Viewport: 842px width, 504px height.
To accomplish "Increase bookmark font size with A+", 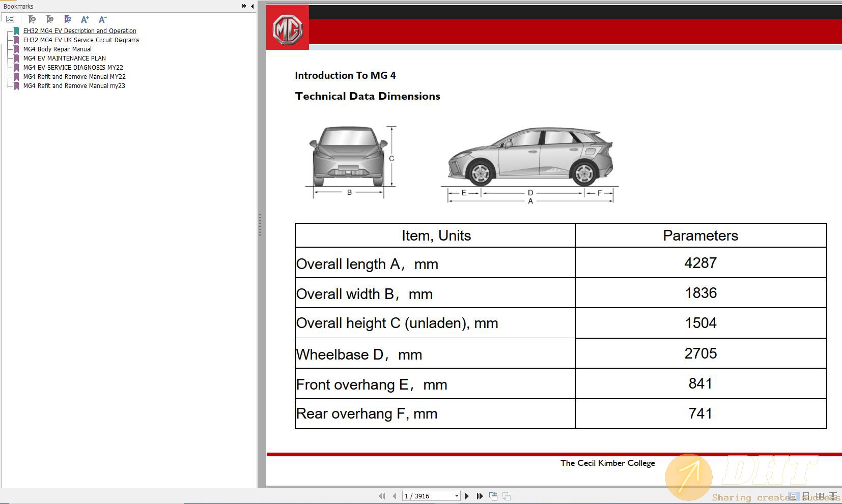I will tap(85, 19).
